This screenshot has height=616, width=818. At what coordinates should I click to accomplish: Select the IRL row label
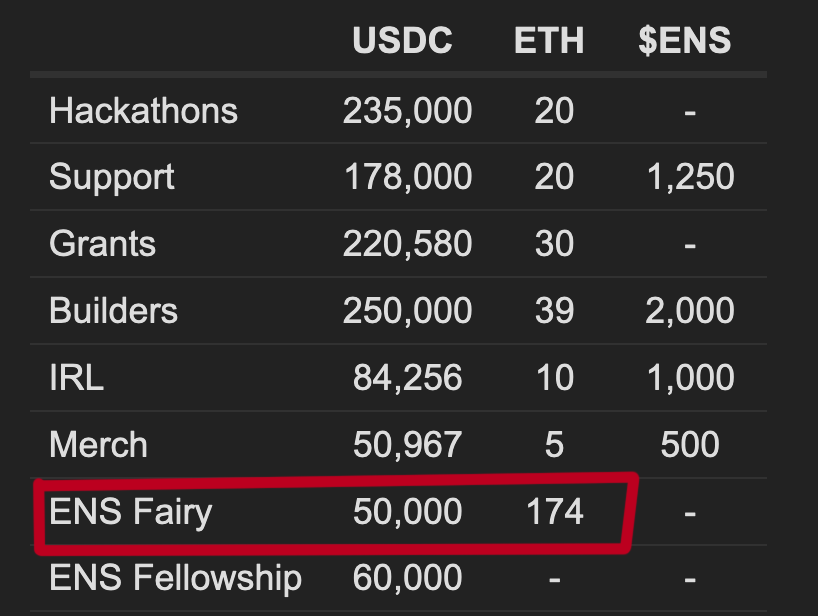pyautogui.click(x=76, y=377)
